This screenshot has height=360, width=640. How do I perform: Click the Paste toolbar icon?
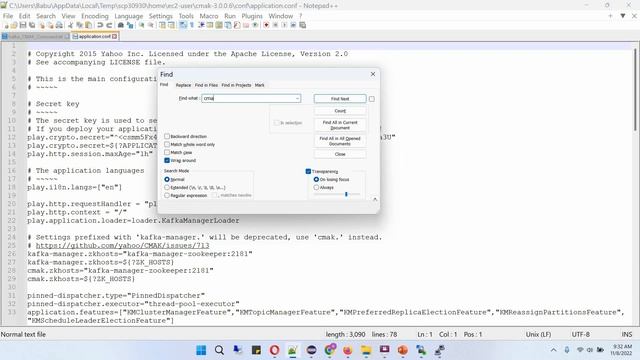click(89, 25)
